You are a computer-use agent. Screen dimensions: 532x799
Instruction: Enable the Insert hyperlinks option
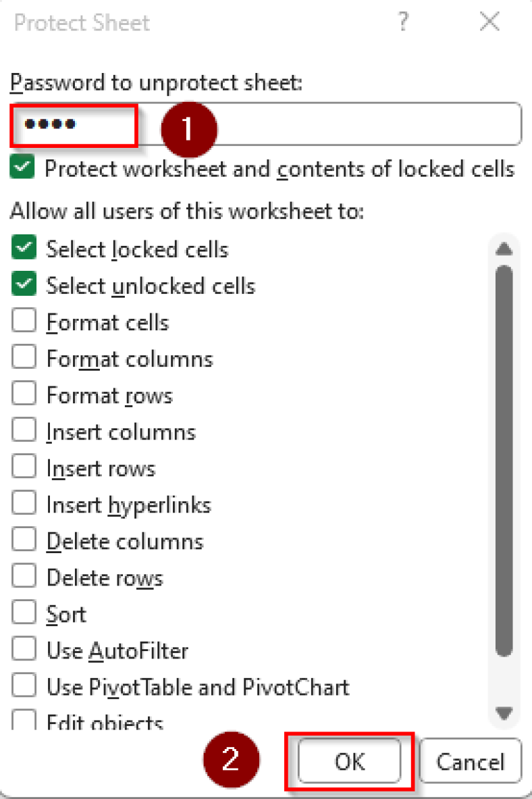24,502
